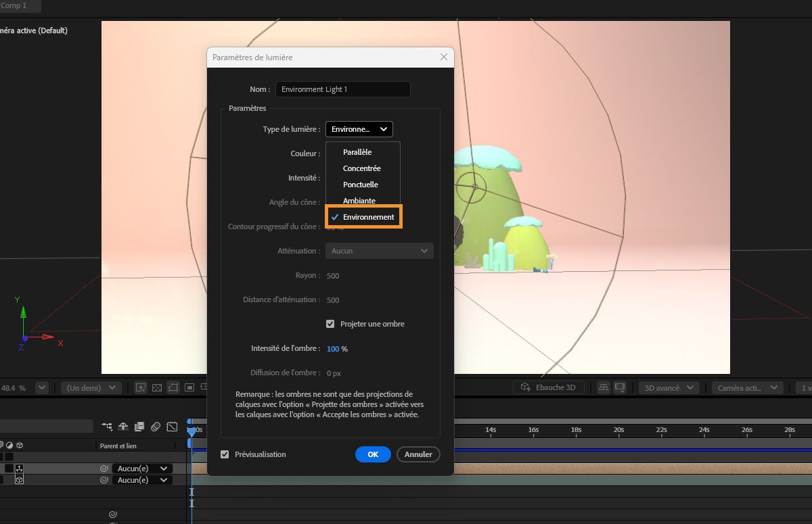This screenshot has height=524, width=812.
Task: Click the region of interest icon
Action: click(189, 387)
